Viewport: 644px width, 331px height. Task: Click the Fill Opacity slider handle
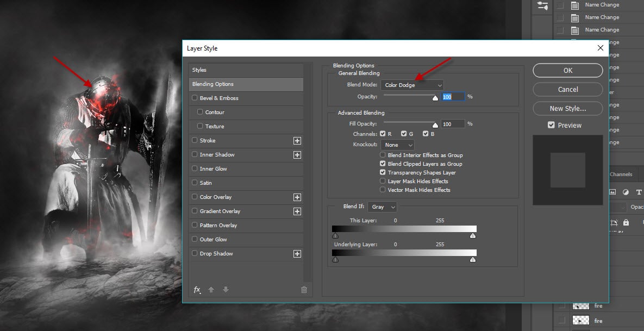[x=435, y=125]
